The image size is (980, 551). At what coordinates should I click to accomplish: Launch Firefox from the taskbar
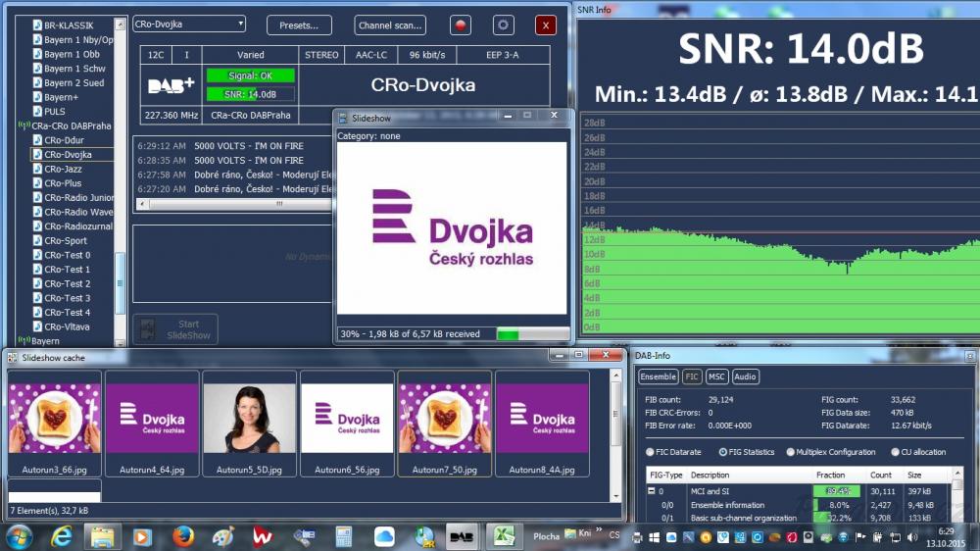183,536
